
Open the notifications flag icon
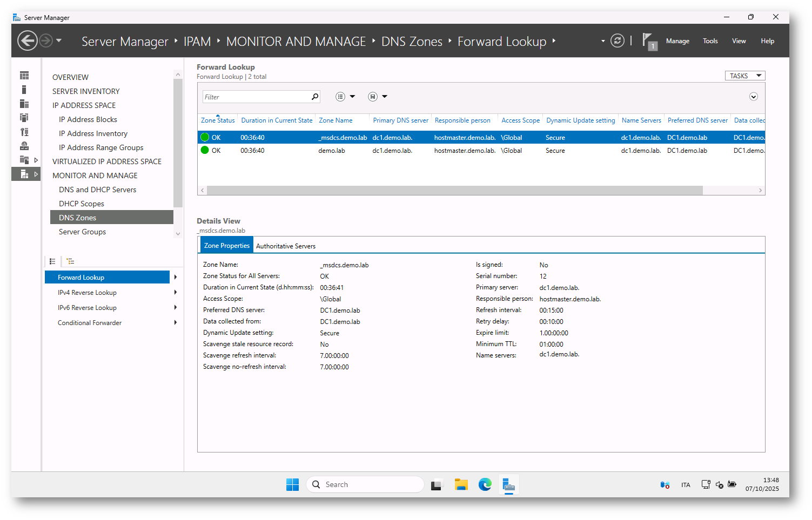[x=648, y=41]
